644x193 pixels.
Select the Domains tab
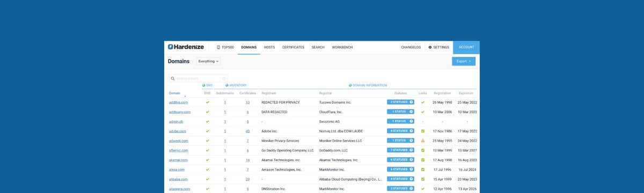click(x=249, y=47)
